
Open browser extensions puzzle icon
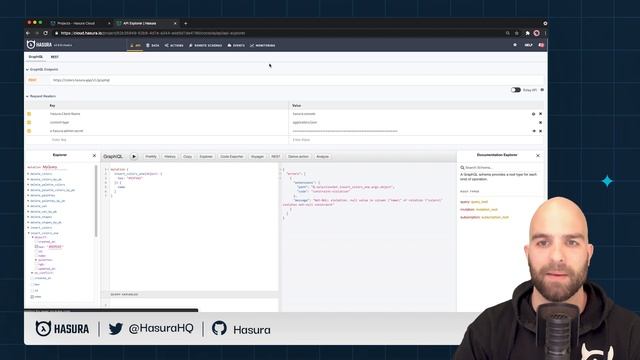coord(527,33)
